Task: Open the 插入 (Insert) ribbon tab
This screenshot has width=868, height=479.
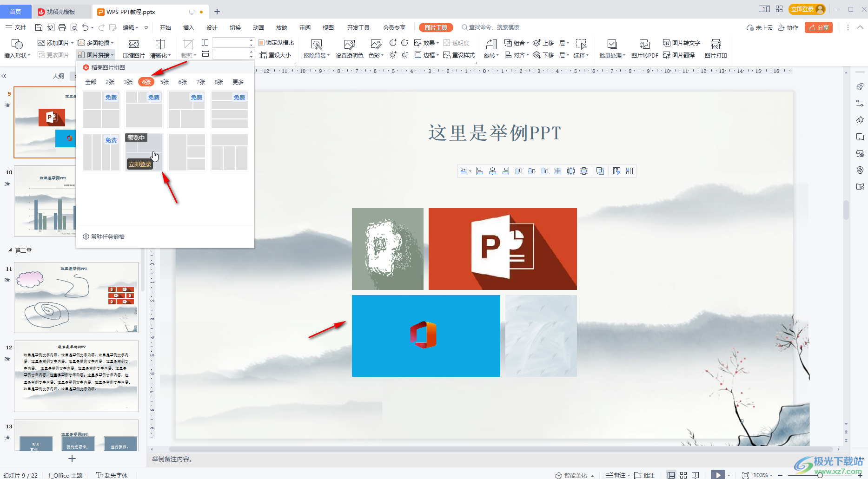Action: click(x=188, y=27)
